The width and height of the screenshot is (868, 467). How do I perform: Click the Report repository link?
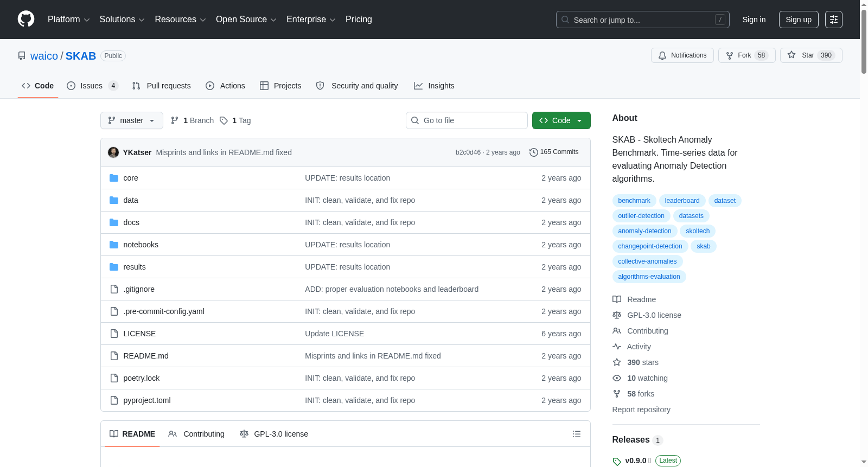(641, 410)
